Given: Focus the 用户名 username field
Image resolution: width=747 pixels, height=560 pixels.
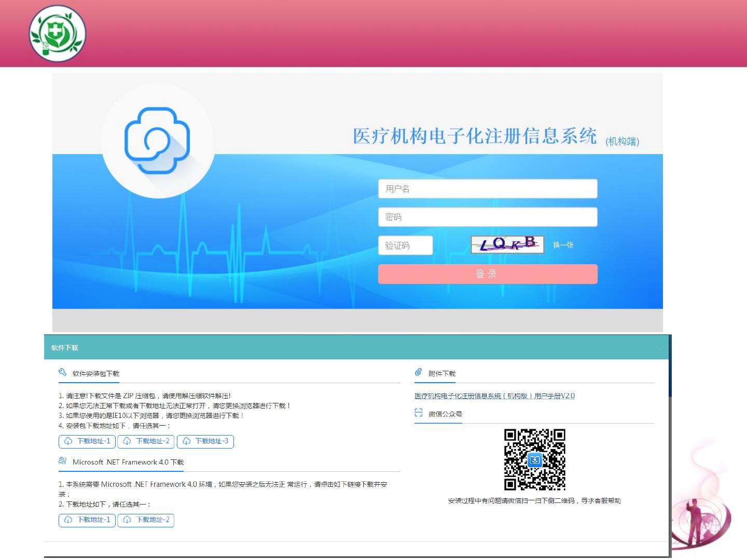Looking at the screenshot, I should pos(488,189).
